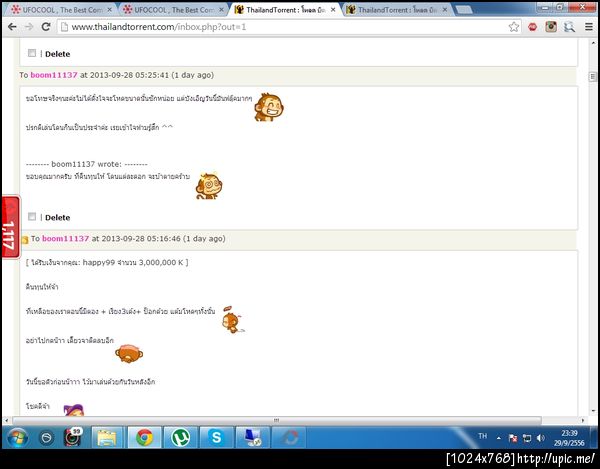Open Windows Explorer from the taskbar
This screenshot has height=469, width=600.
pos(107,438)
